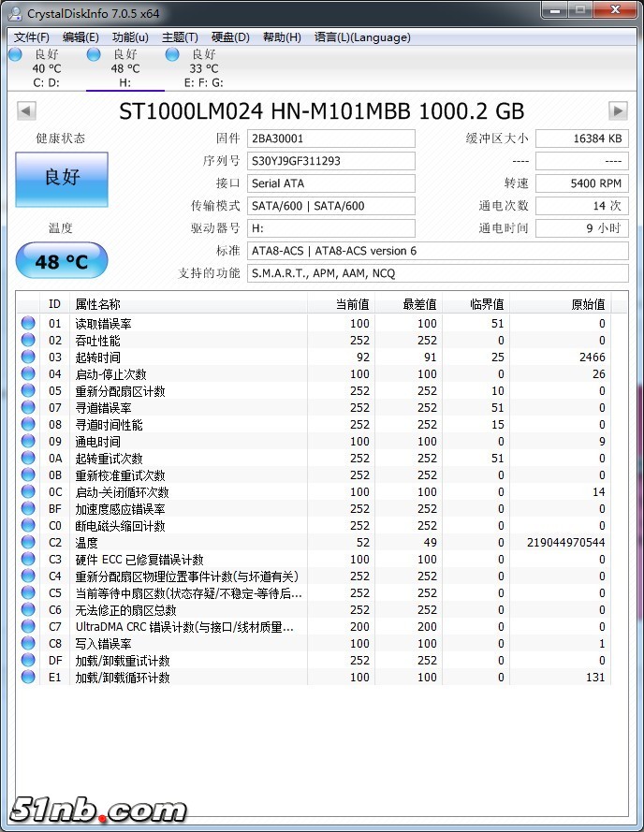Click the 属性名称 column header

pyautogui.click(x=188, y=304)
